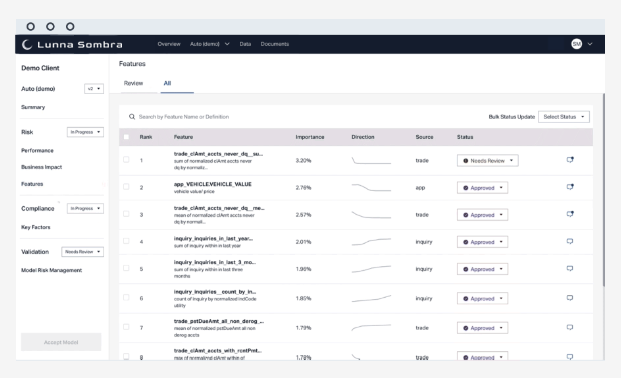This screenshot has width=621, height=378.
Task: Open comments for trade_clAmt_accts_never_dq_me row
Action: tap(570, 214)
